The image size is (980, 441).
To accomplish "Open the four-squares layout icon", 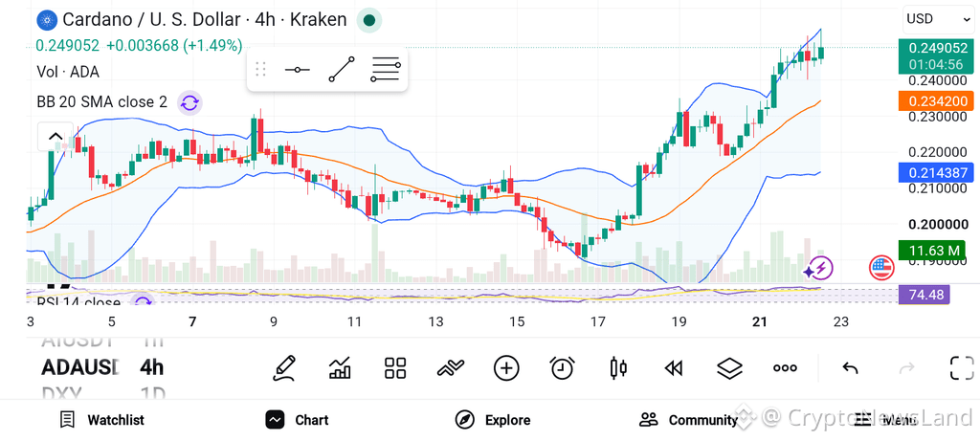I will (395, 368).
